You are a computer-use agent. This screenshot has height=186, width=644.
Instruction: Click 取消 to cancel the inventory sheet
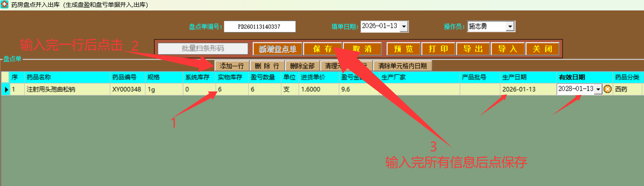tap(362, 49)
